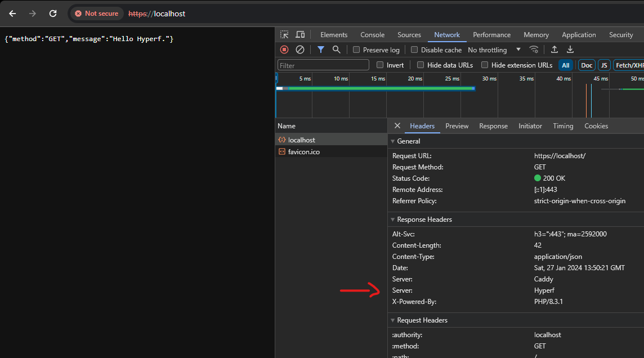Viewport: 644px width, 358px height.
Task: Open the No throttling dropdown
Action: (x=494, y=50)
